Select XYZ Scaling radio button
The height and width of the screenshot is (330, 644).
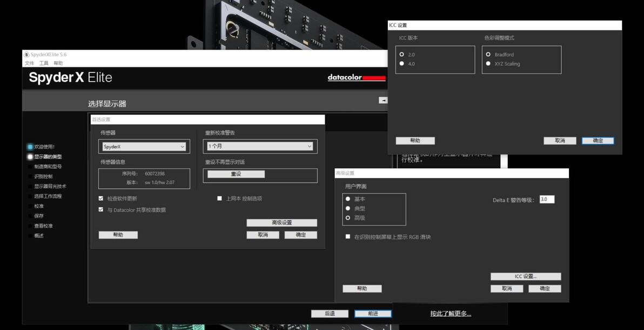click(488, 63)
